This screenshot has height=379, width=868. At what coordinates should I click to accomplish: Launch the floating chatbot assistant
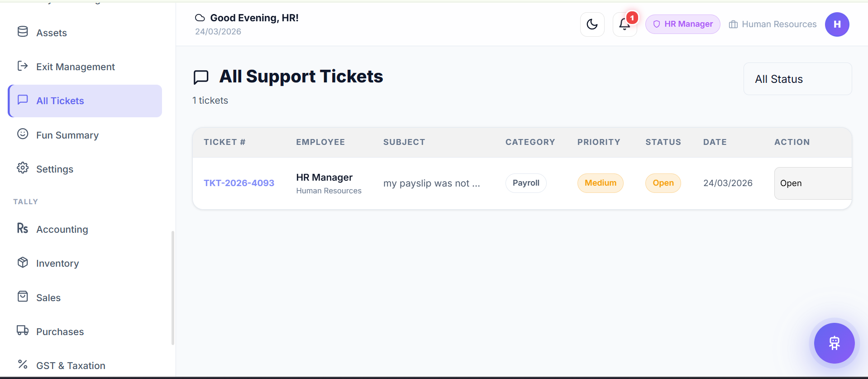pos(834,343)
